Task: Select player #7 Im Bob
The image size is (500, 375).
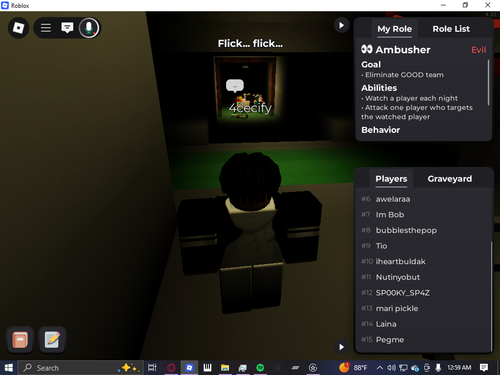Action: click(x=423, y=215)
